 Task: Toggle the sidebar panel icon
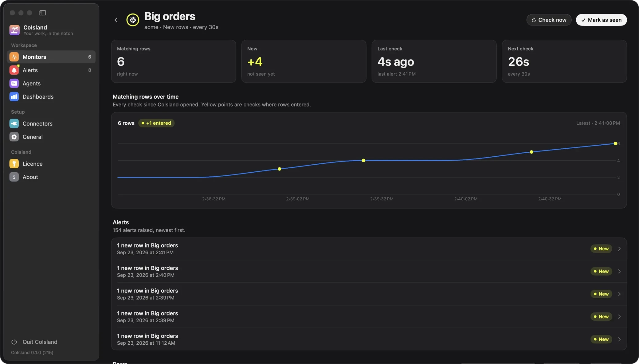click(x=43, y=13)
